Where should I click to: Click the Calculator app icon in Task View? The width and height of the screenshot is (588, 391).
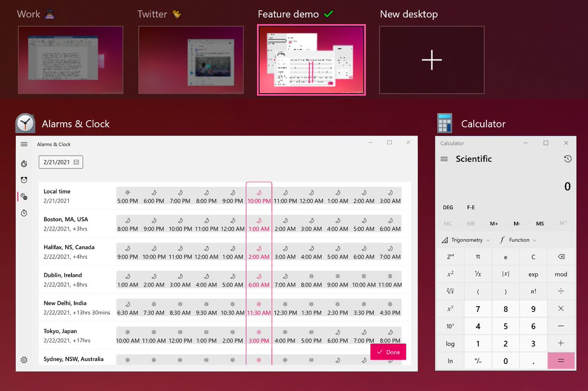(445, 124)
